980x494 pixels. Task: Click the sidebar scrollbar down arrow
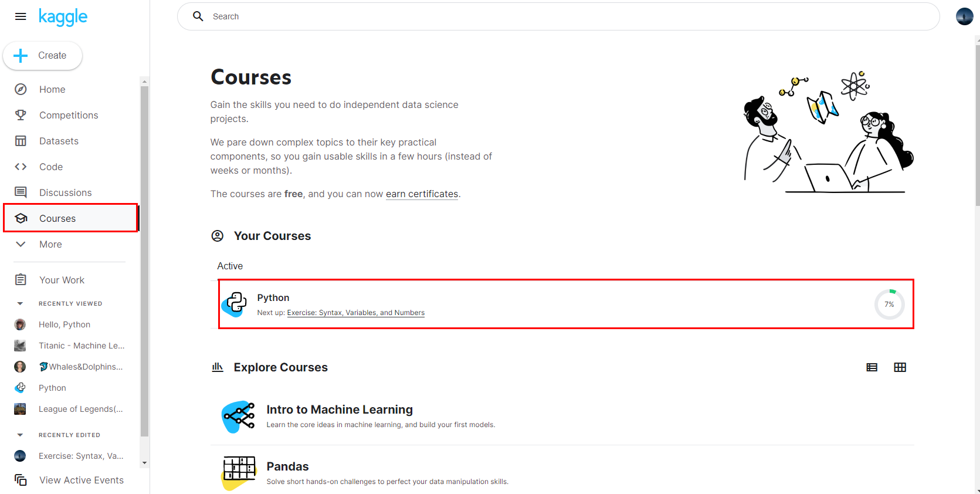144,463
